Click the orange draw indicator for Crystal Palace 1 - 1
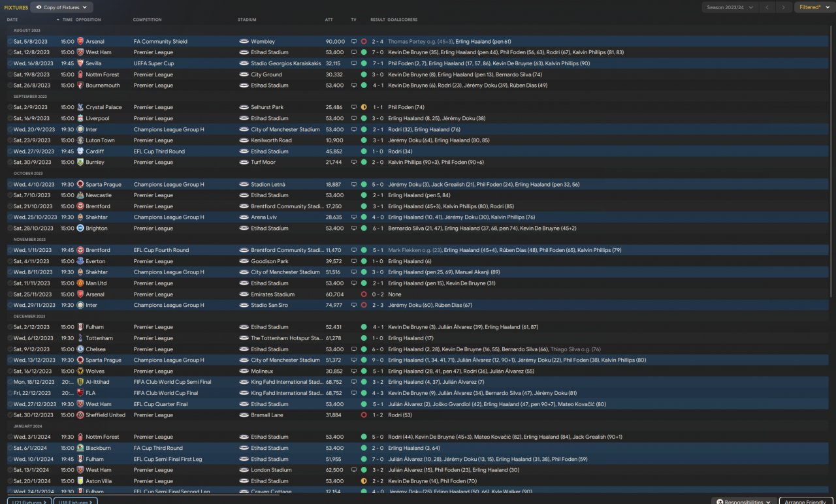The image size is (836, 504). tap(364, 107)
